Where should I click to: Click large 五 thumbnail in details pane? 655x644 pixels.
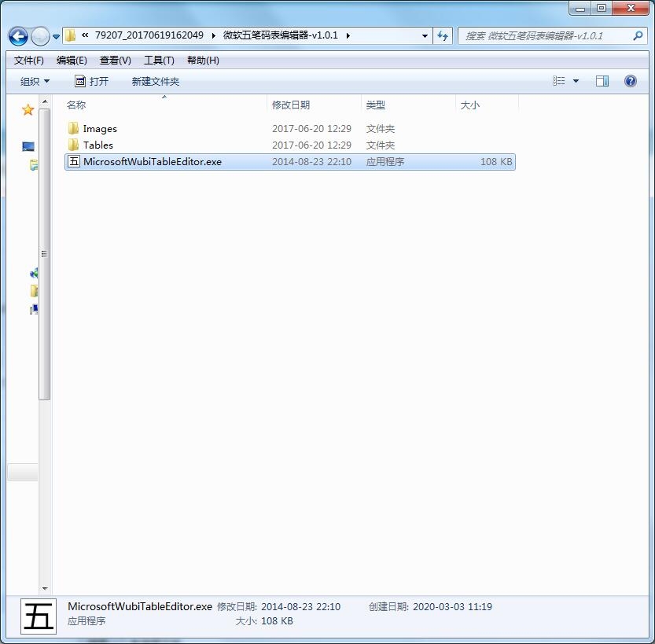39,616
